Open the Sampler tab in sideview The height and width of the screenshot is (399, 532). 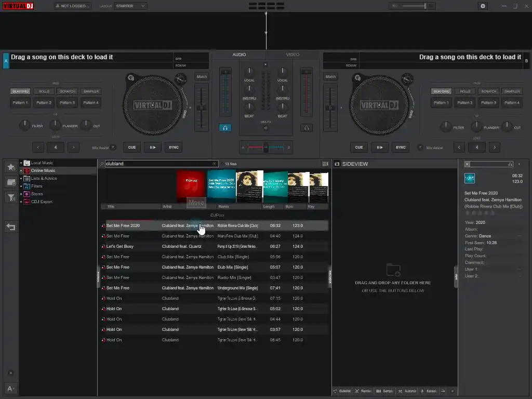(x=384, y=391)
